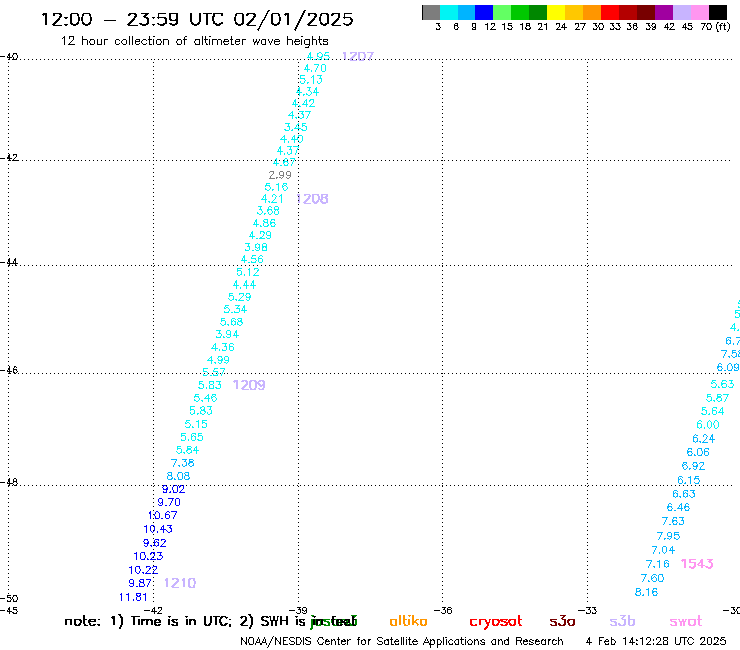Click the wave height value '5.65'
The height and width of the screenshot is (650, 740).
pos(192,437)
